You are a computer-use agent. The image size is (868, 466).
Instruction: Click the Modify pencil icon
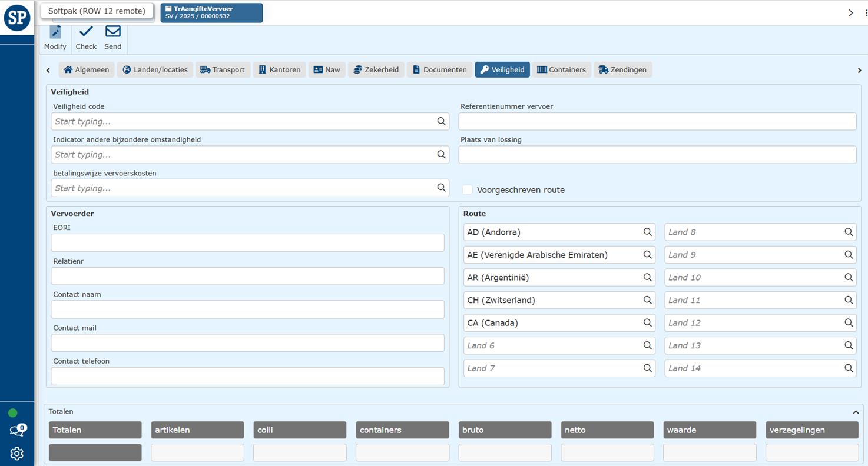coord(55,32)
